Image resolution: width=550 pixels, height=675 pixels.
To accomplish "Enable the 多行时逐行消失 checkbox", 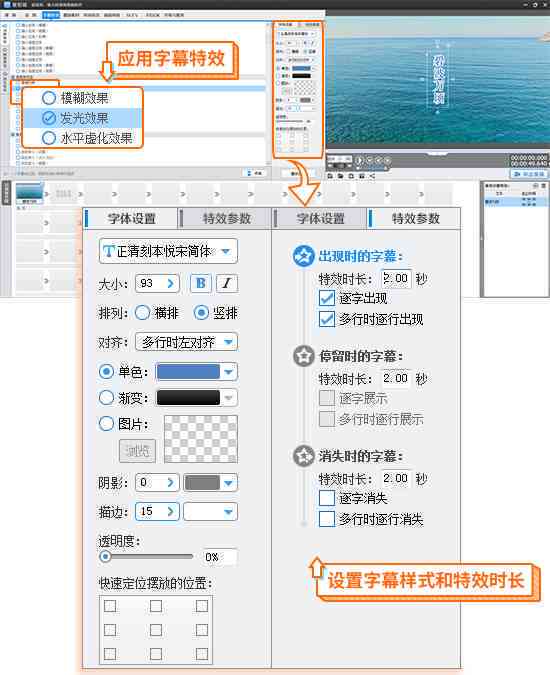I will 327,519.
